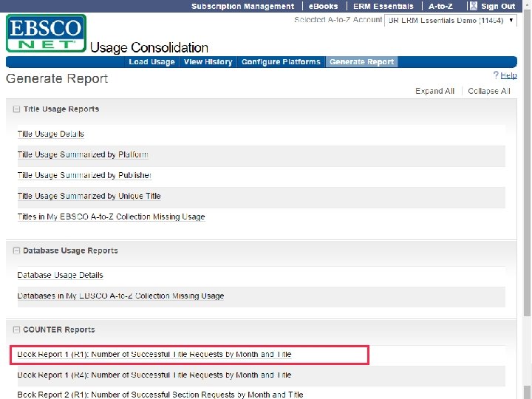Open Title Usage Summarized by Unique Title
Image resolution: width=532 pixels, height=399 pixels.
click(89, 196)
